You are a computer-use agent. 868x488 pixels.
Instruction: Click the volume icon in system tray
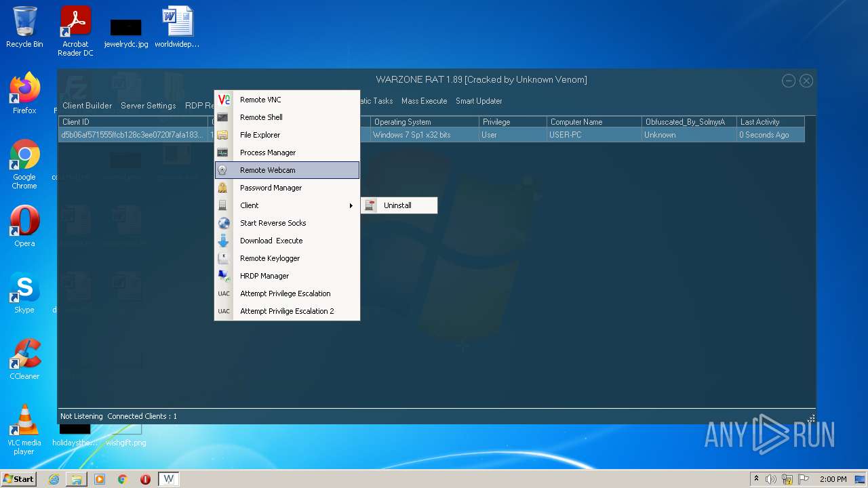(771, 479)
